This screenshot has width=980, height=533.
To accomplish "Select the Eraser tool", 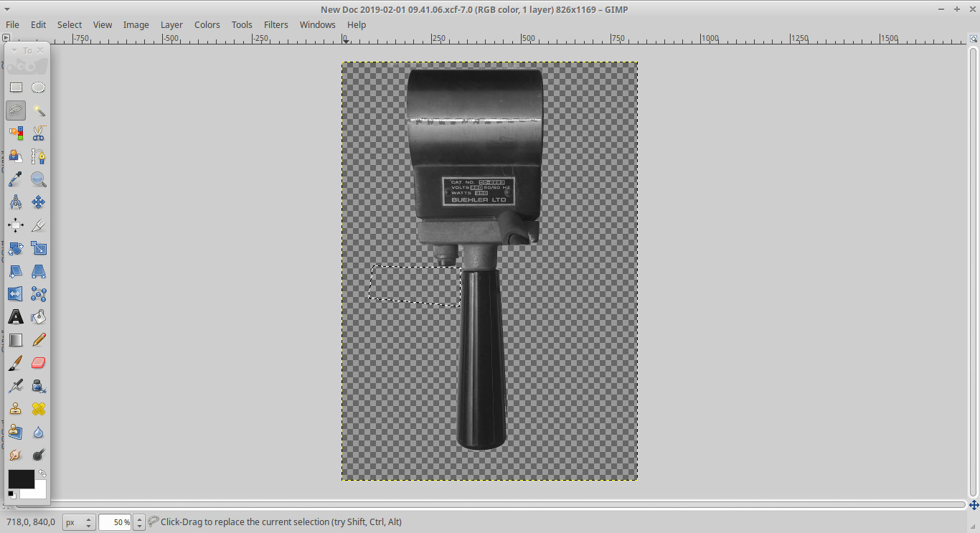I will tap(39, 363).
